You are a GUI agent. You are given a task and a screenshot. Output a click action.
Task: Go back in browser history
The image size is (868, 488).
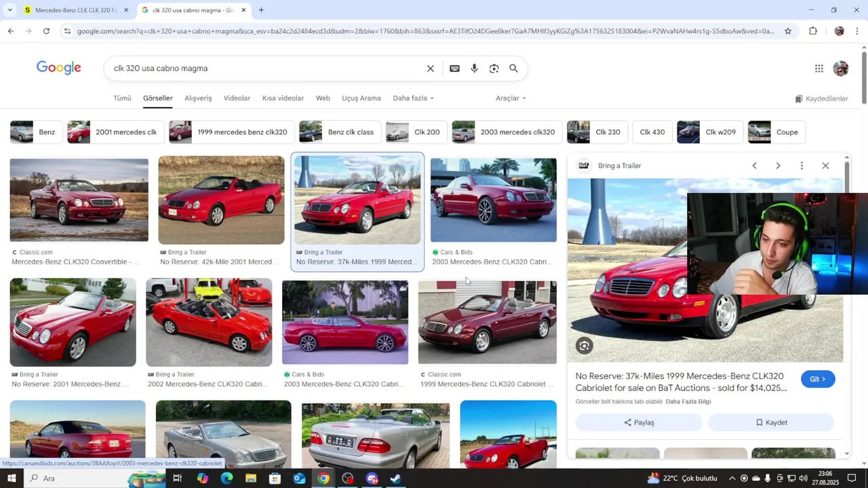click(11, 31)
